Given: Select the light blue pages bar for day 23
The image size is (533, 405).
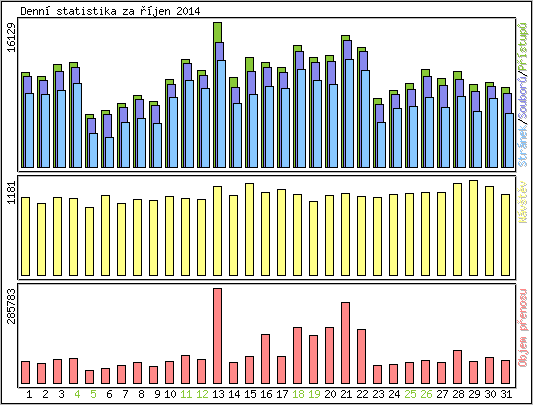Looking at the screenshot, I should coord(381,145).
